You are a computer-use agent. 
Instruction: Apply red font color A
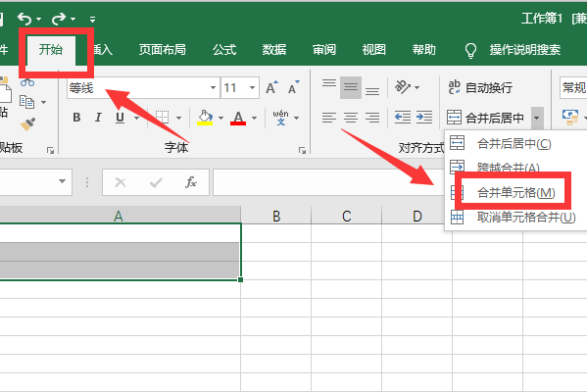click(238, 118)
